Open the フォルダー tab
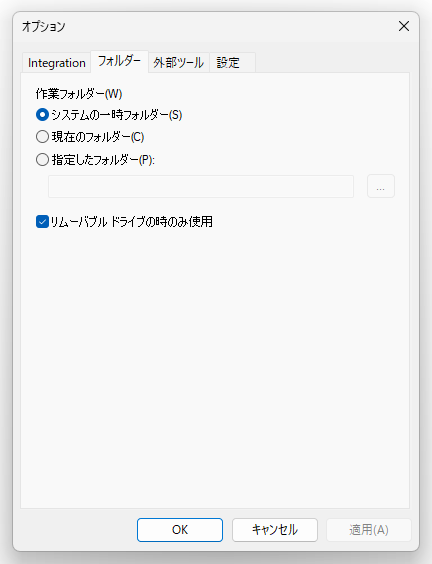Viewport: 432px width, 564px height. pos(119,62)
